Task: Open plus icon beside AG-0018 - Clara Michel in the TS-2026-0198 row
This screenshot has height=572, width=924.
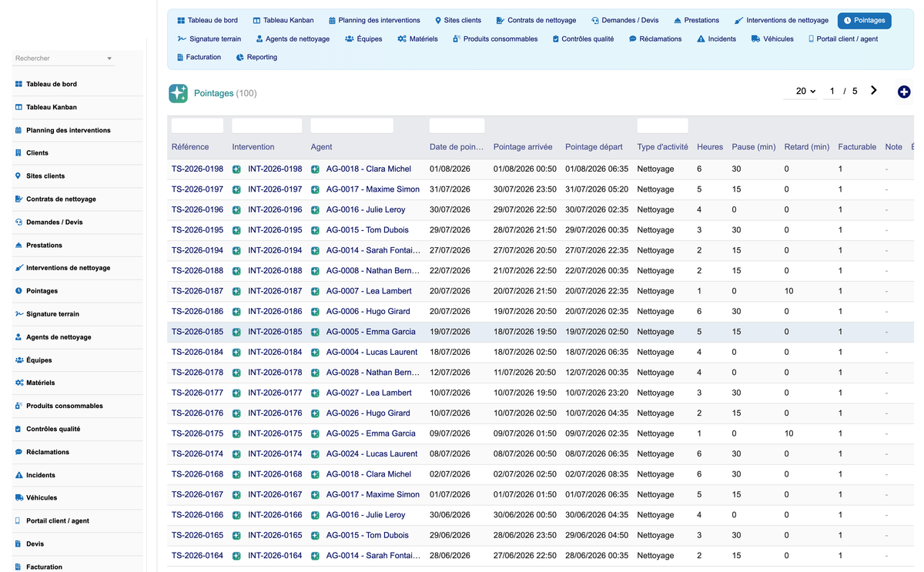Action: (315, 169)
